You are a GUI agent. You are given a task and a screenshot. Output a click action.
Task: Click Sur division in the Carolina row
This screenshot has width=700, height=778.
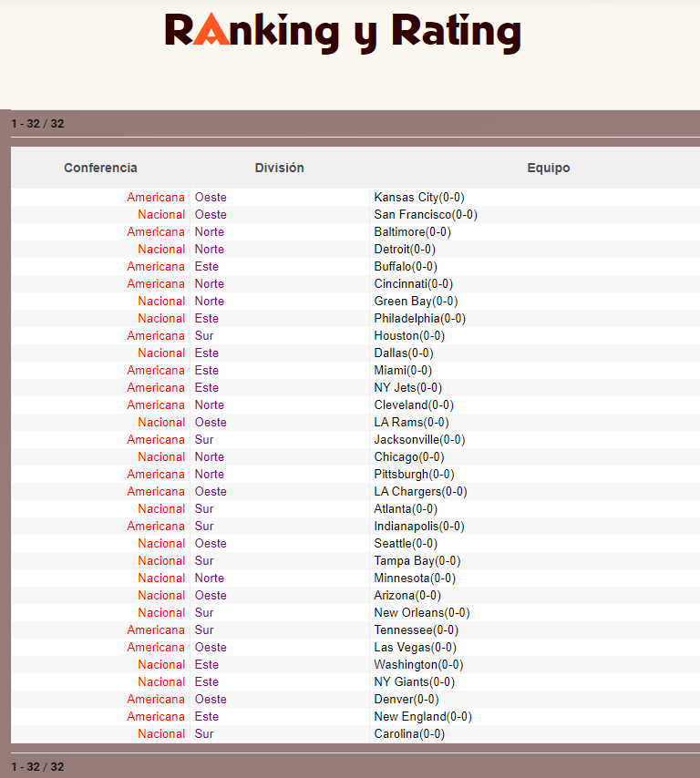(x=204, y=734)
